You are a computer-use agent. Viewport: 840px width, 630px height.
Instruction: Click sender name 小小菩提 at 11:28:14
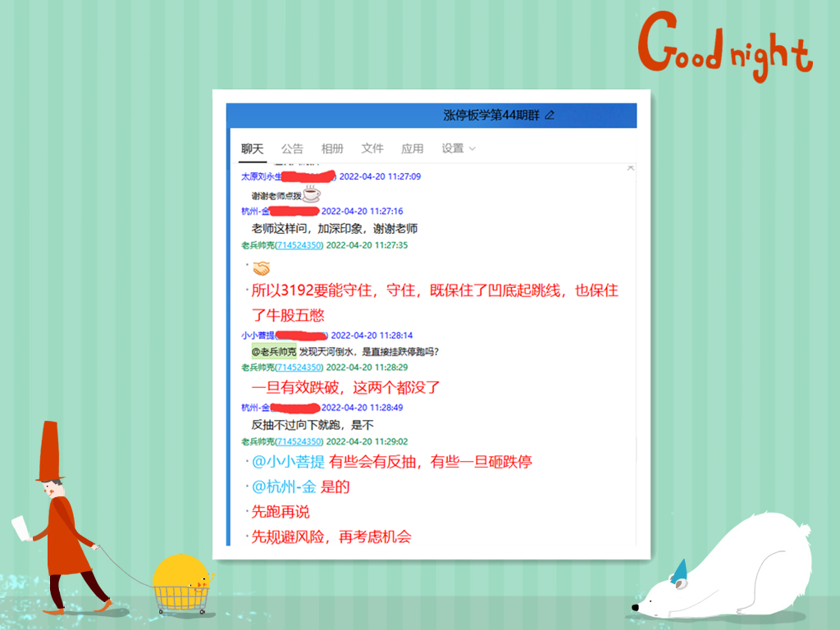coord(258,336)
